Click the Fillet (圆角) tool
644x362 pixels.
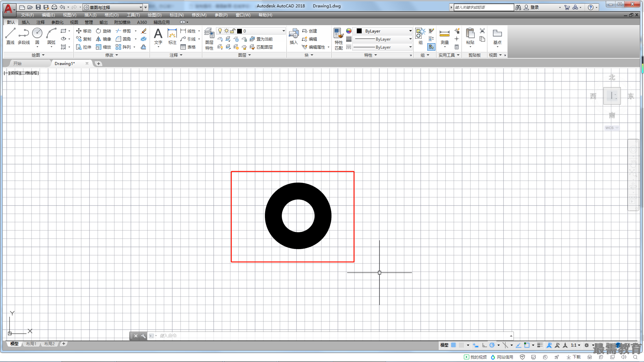point(123,39)
